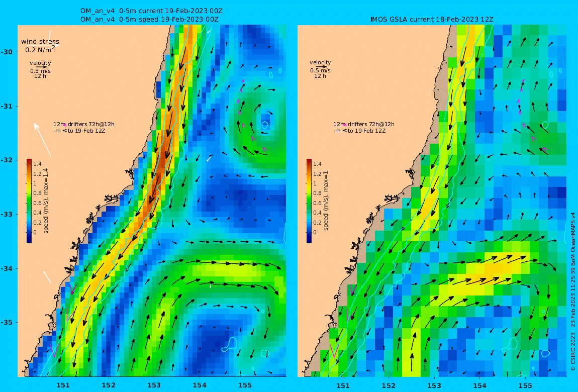
Task: Select the wind stress 0.2 N/m² legend label
Action: point(40,46)
